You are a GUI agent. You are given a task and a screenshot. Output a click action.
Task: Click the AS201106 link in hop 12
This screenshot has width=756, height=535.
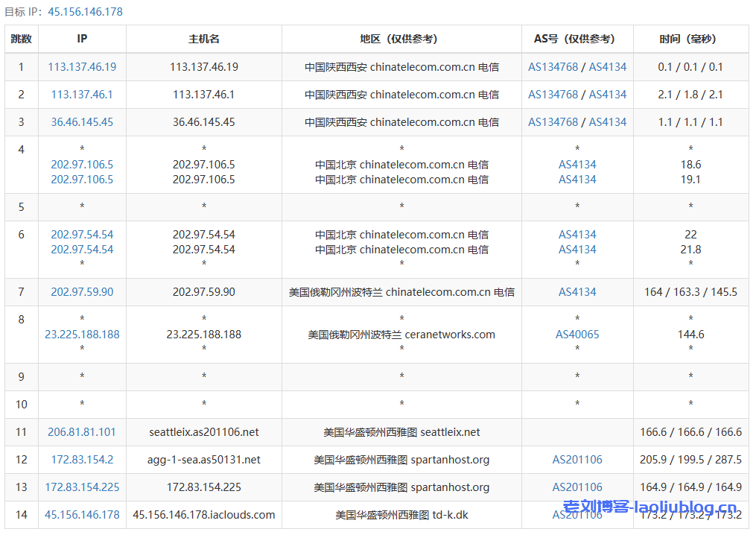click(577, 460)
